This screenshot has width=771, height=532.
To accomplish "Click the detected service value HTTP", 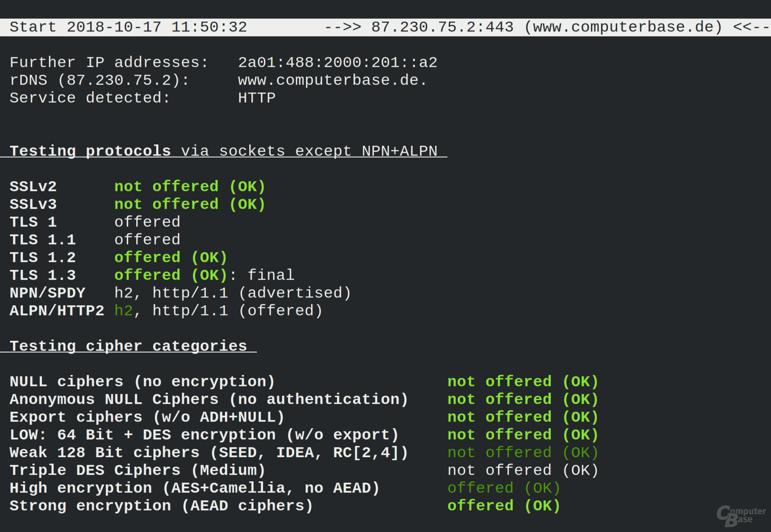I will pos(257,98).
